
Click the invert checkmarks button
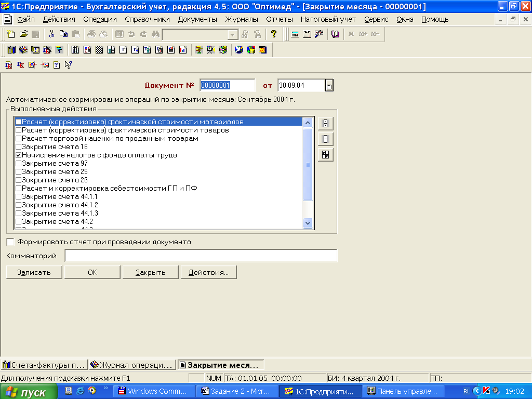pyautogui.click(x=325, y=155)
